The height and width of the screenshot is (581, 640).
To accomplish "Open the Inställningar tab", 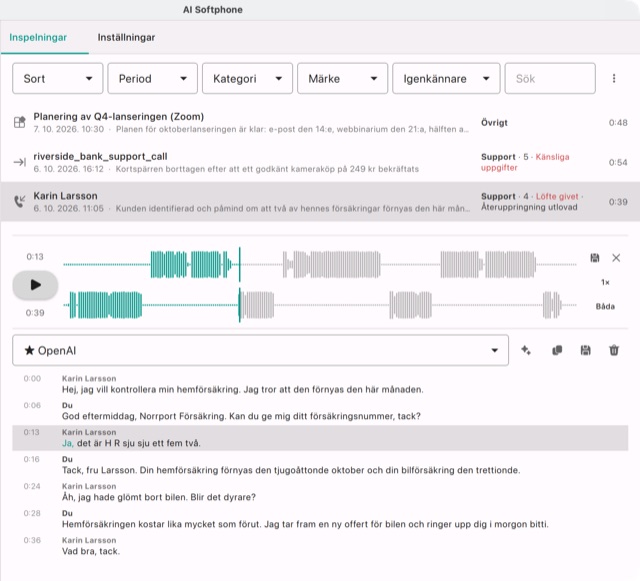I will [x=126, y=38].
